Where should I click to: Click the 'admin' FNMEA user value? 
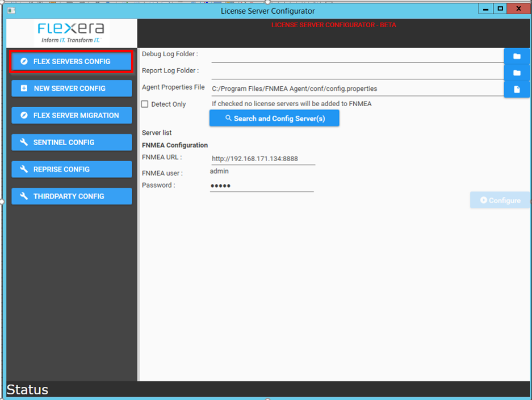(219, 171)
